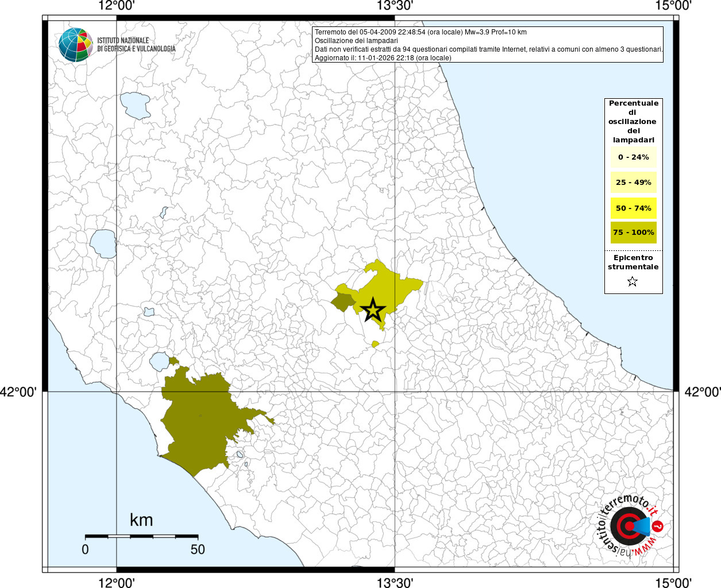Screen dimensions: 721x588
Task: Click the lake on the 12°00' meridian
Action: pyautogui.click(x=104, y=243)
